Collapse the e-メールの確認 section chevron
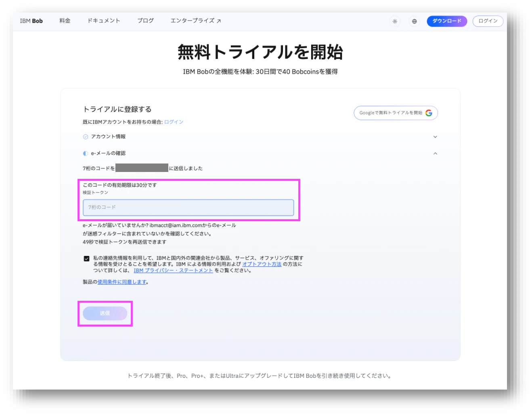The width and height of the screenshot is (532, 415). point(435,153)
